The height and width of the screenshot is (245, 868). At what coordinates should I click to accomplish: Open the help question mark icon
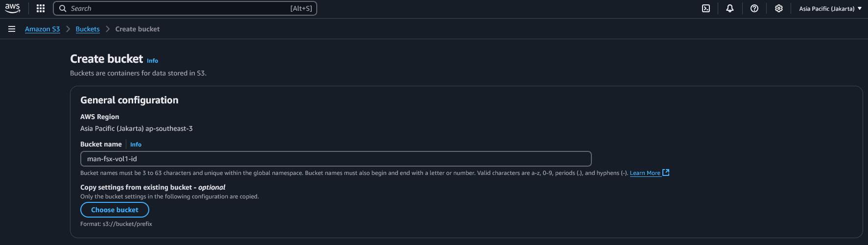[754, 8]
